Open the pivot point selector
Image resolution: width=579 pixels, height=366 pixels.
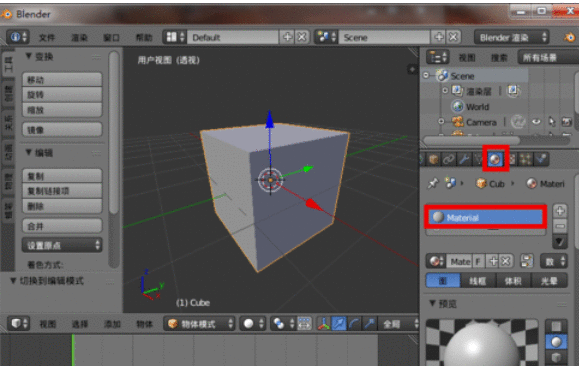(283, 324)
